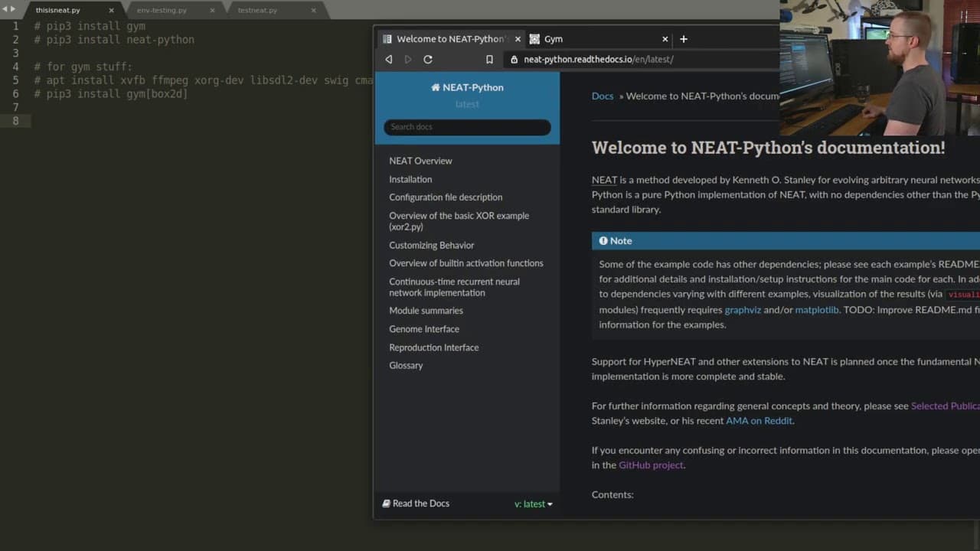Viewport: 980px width, 551px height.
Task: Close the env-testing.py editor tab
Action: pyautogui.click(x=212, y=11)
